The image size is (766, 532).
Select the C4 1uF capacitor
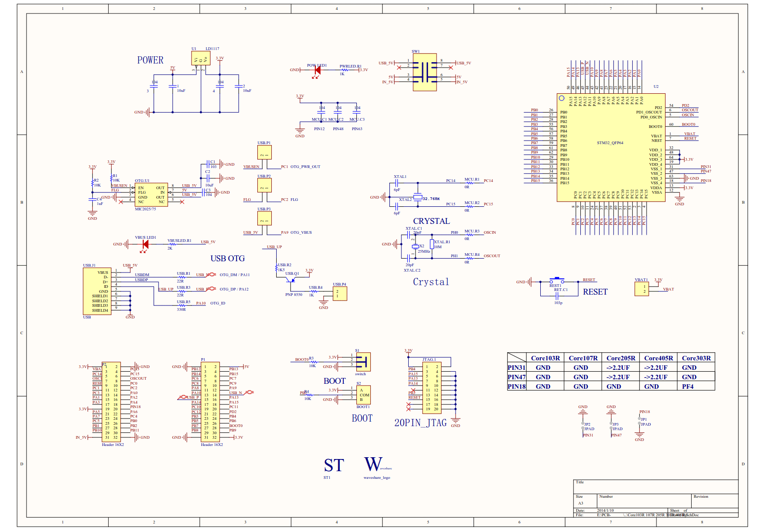click(x=92, y=199)
